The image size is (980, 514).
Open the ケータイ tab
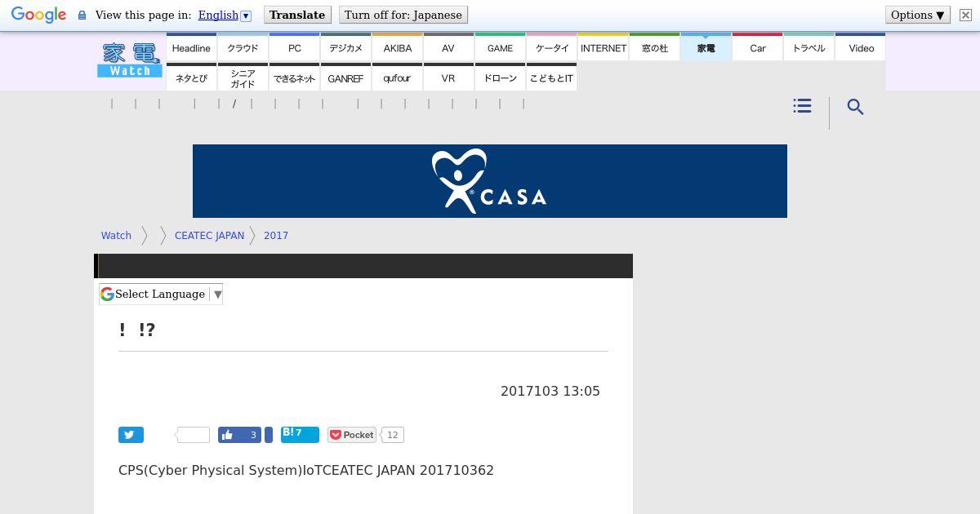pyautogui.click(x=551, y=47)
